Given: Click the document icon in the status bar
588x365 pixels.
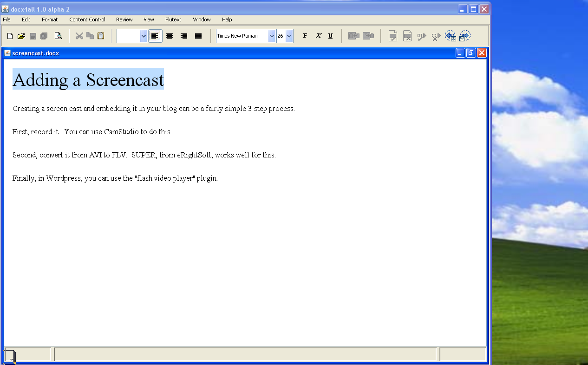Looking at the screenshot, I should 9,357.
